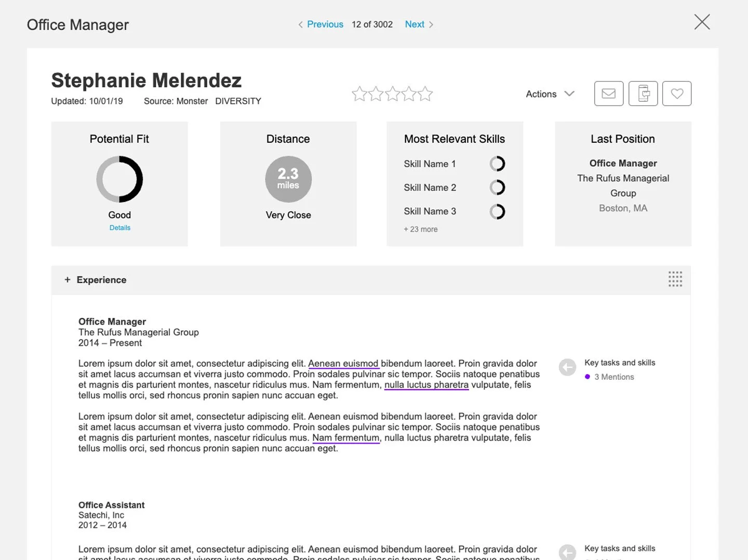Go to the Next candidate
This screenshot has width=748, height=560.
[419, 24]
